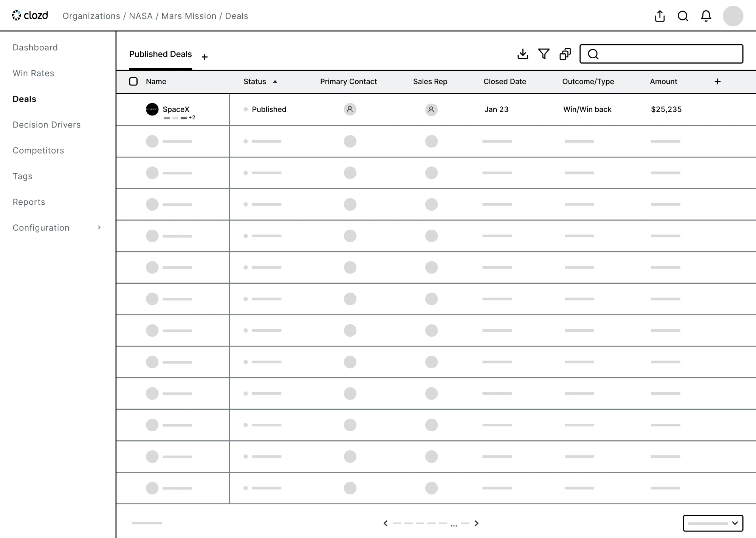Click Closed Date column header
Viewport: 756px width, 538px height.
tap(504, 81)
